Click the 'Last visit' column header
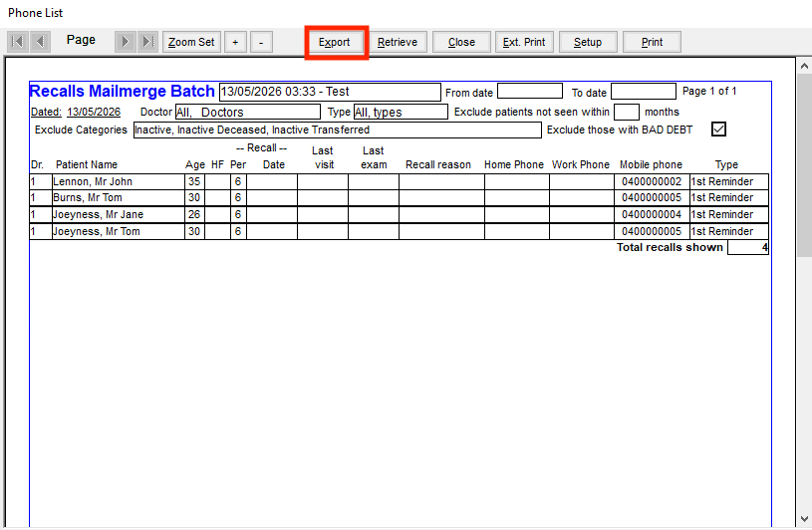Viewport: 812px width, 530px height. (323, 157)
